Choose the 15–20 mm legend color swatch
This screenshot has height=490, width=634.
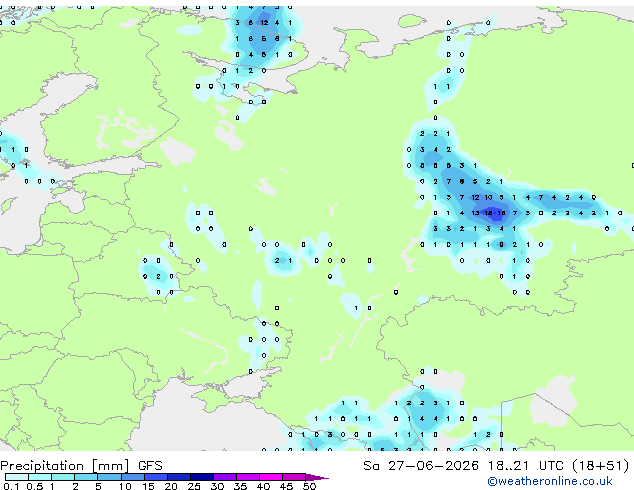click(x=155, y=477)
